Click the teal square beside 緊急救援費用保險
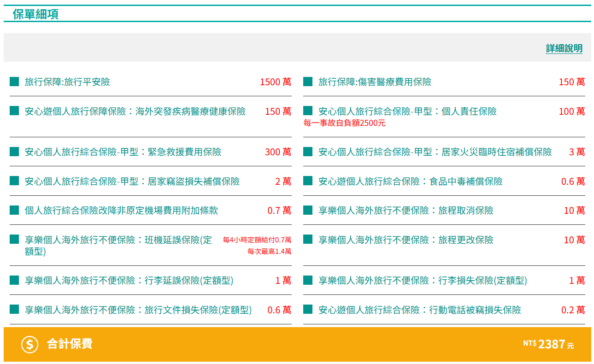The height and width of the screenshot is (364, 594). pos(14,152)
